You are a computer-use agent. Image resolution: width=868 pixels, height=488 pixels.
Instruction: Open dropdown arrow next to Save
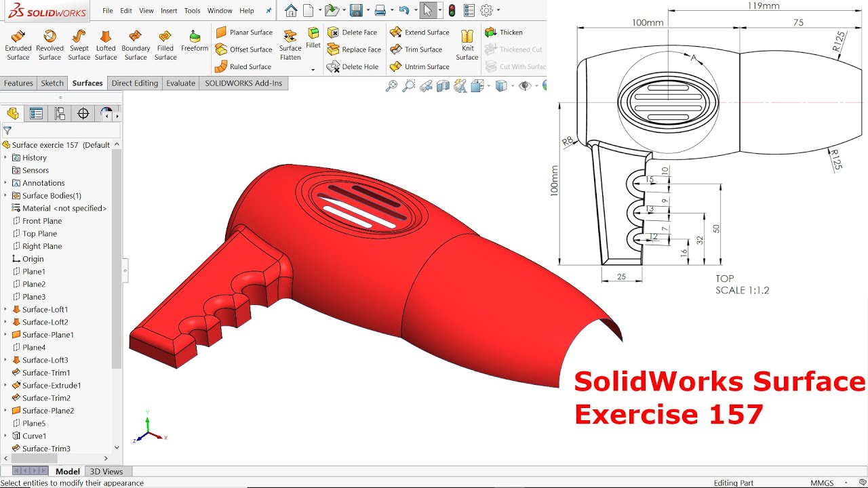tap(368, 10)
